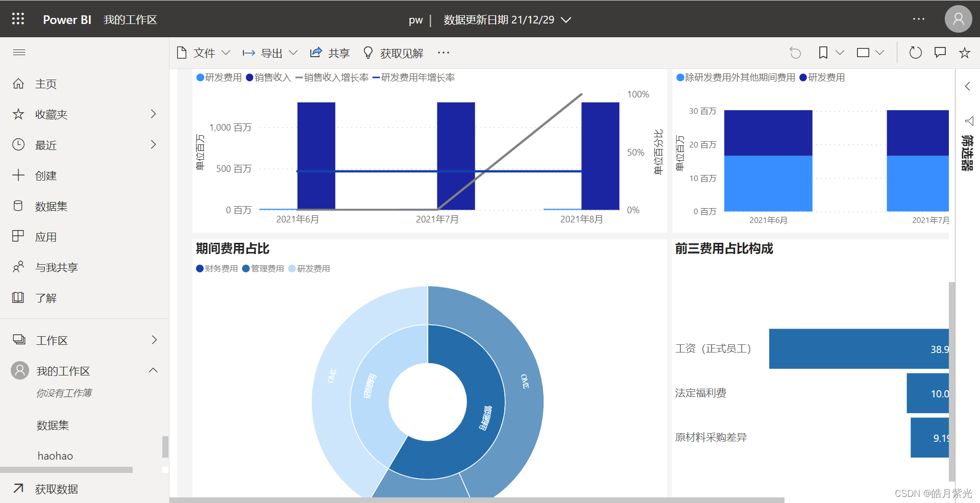Open comments with the comment bubble icon

[940, 52]
